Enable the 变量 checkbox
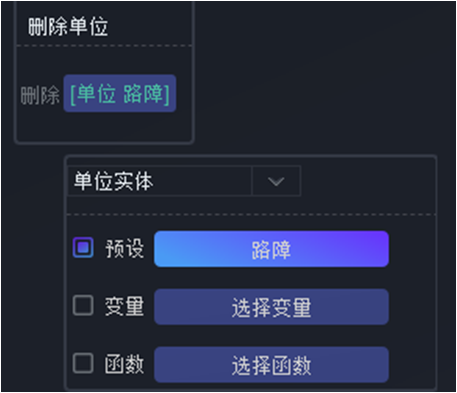457x393 pixels. (x=83, y=305)
